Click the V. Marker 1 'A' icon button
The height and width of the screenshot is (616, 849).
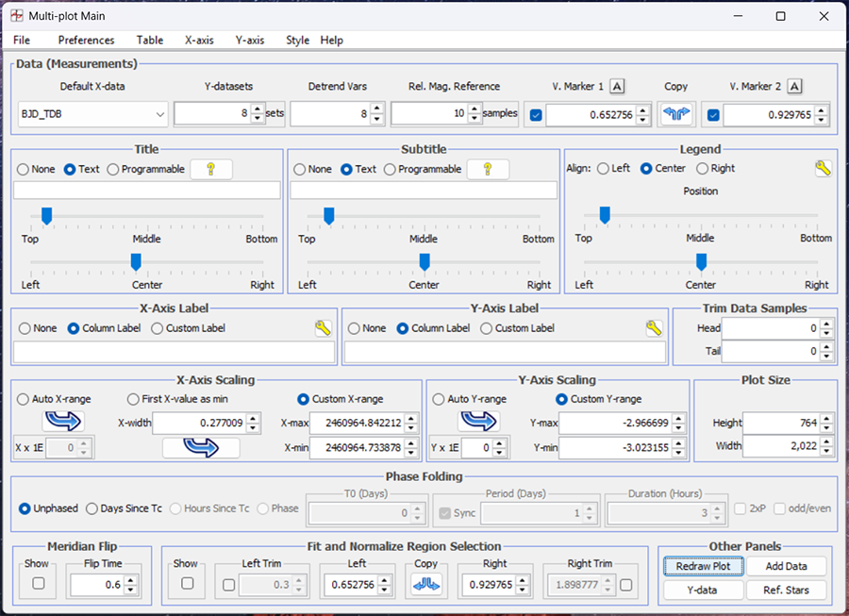(x=617, y=87)
